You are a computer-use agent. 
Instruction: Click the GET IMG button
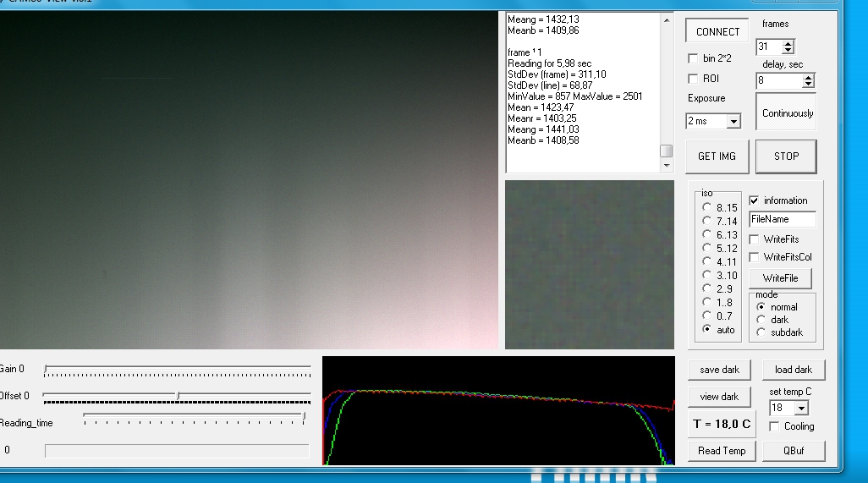717,156
